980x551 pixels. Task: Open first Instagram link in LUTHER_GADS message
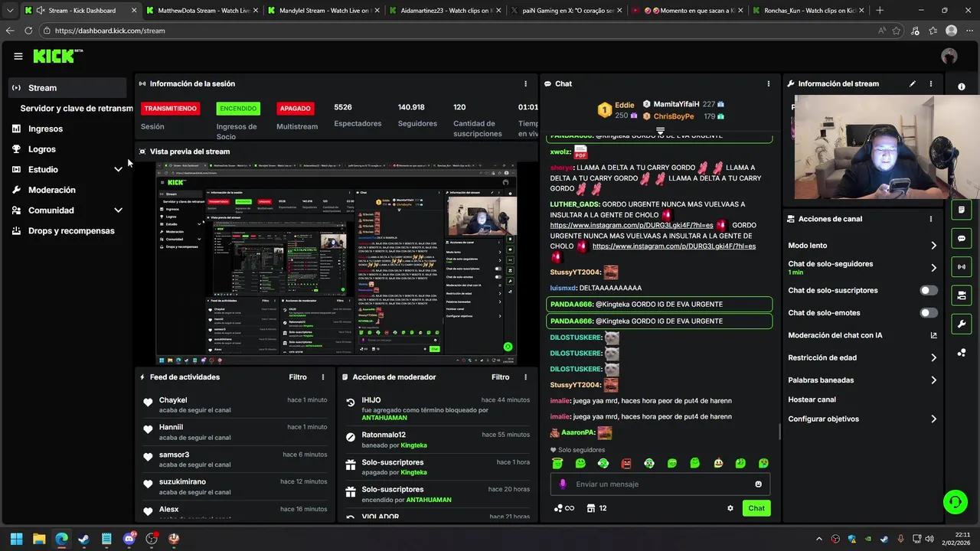(x=632, y=226)
